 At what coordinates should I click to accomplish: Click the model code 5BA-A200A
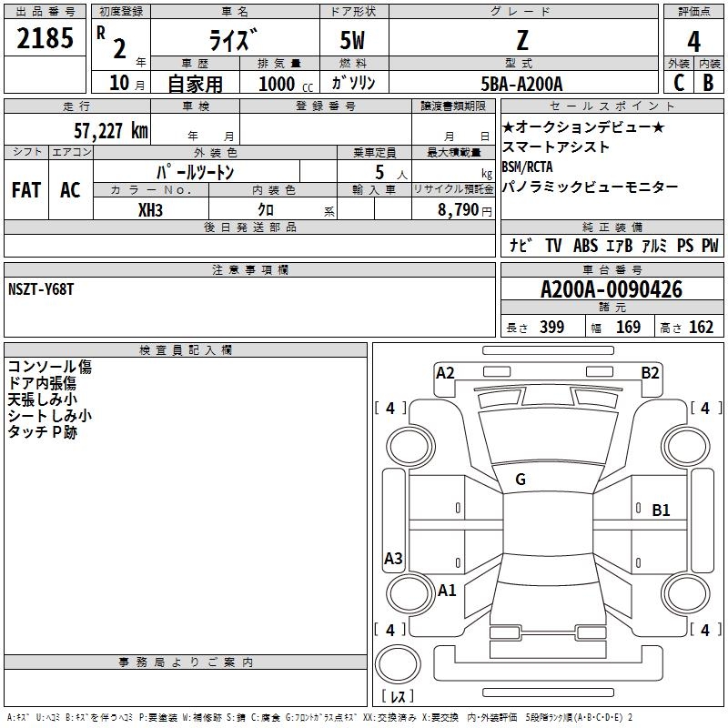(521, 84)
